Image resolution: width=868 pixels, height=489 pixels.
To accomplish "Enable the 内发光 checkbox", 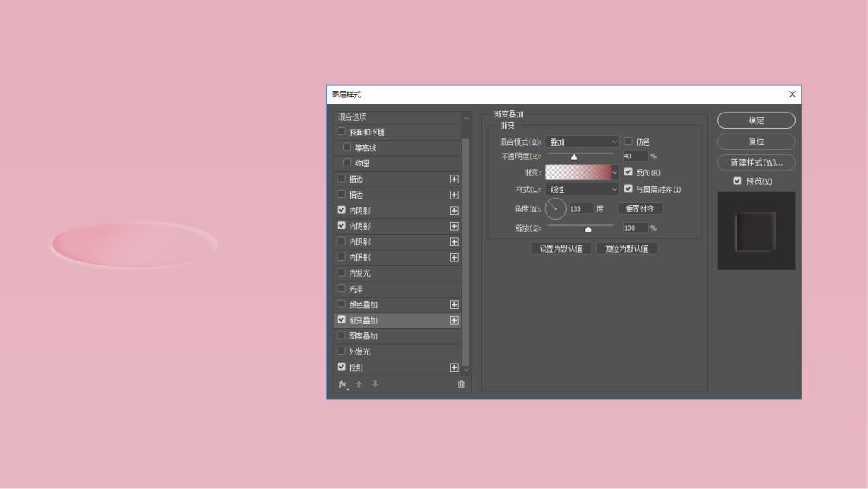I will click(x=342, y=273).
